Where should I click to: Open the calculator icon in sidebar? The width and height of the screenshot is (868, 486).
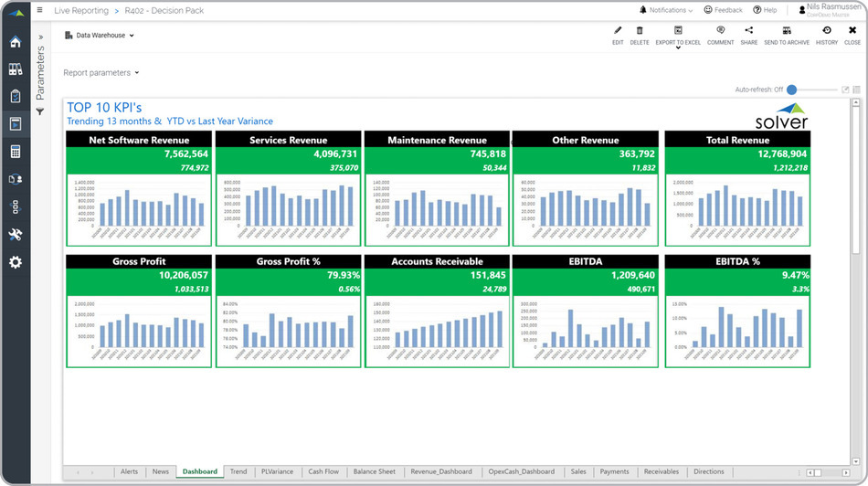coord(16,152)
